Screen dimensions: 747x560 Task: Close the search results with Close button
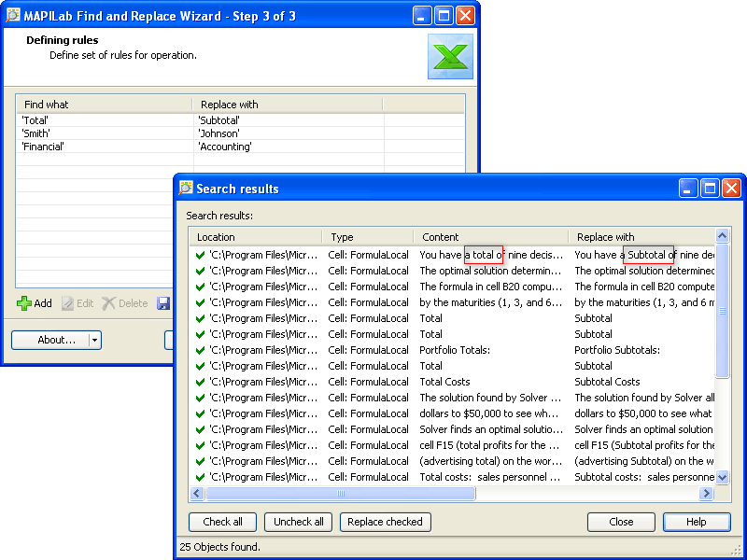(621, 522)
